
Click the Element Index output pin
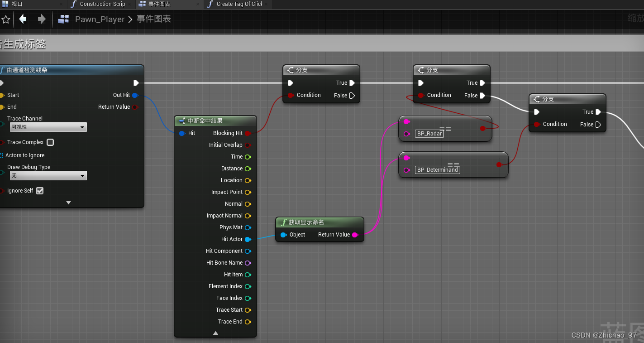pos(248,286)
